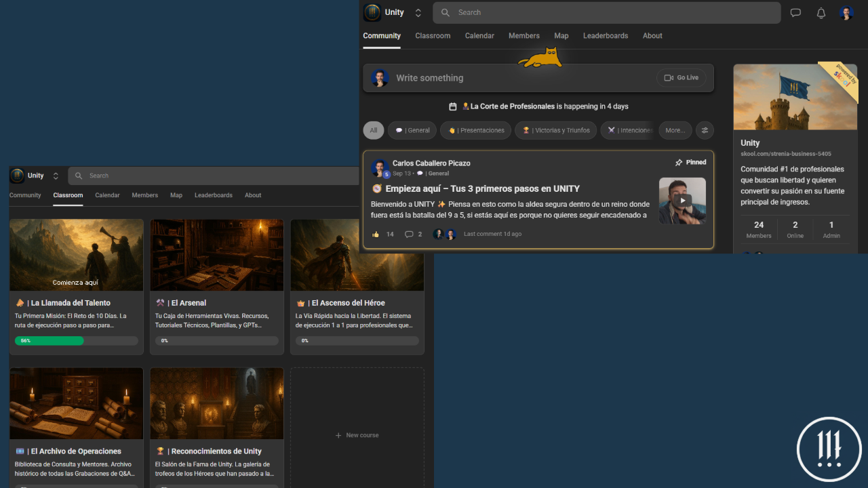Switch to Classroom tab in the Community window
Viewport: 868px width, 488px height.
[x=433, y=36]
